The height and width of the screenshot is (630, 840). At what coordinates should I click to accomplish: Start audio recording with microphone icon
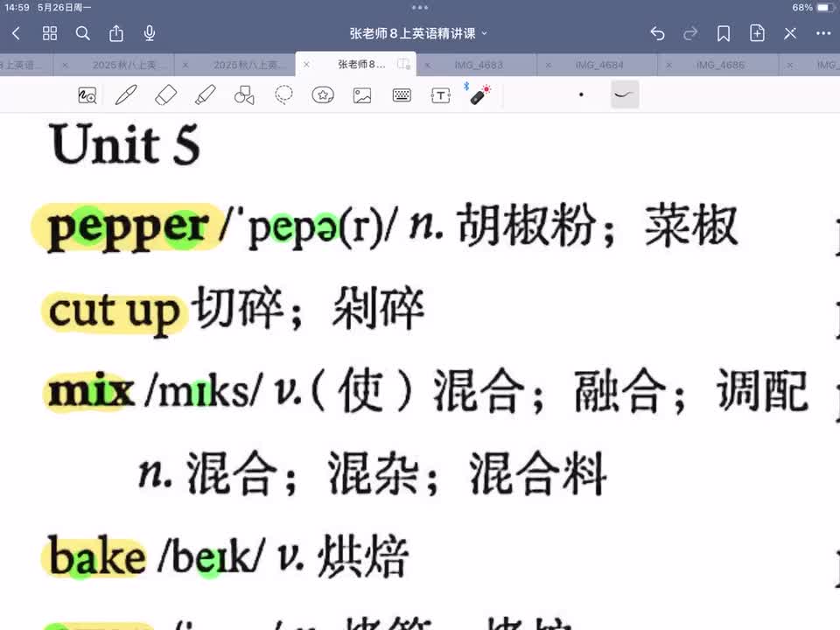[x=150, y=34]
